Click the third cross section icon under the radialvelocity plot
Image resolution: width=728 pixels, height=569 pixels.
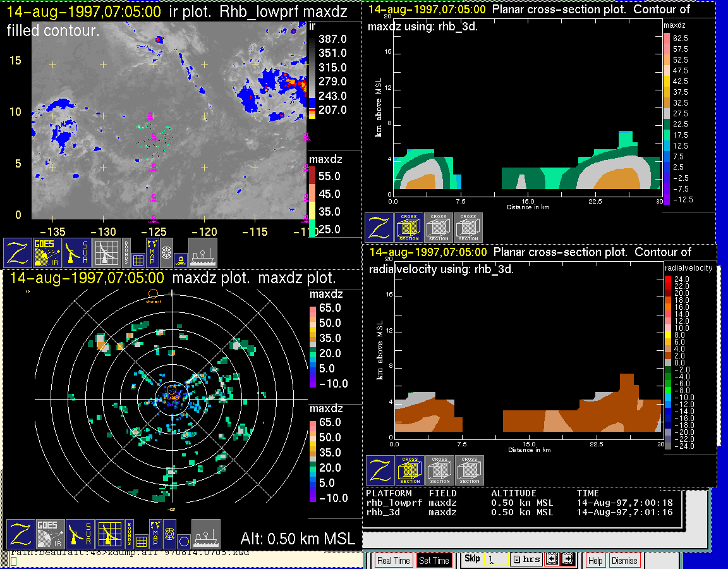point(470,471)
